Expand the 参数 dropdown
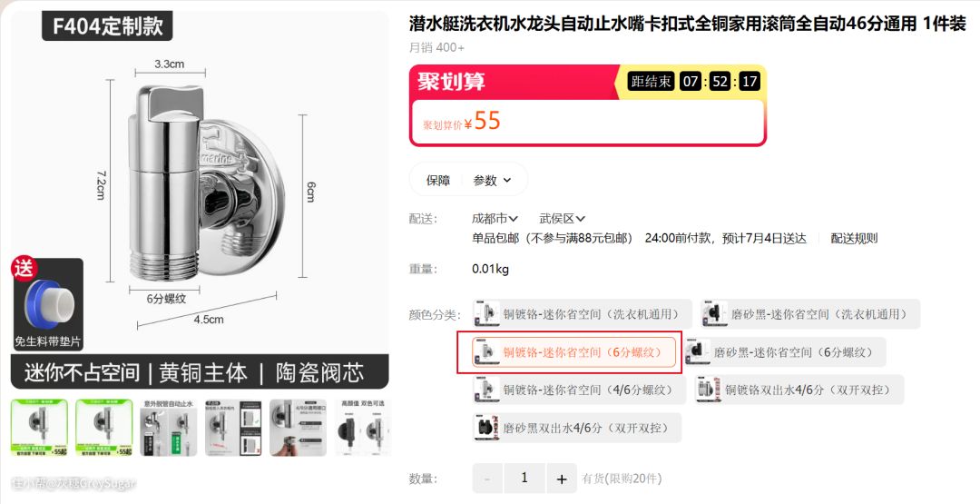Viewport: 980px width, 504px height. click(493, 180)
